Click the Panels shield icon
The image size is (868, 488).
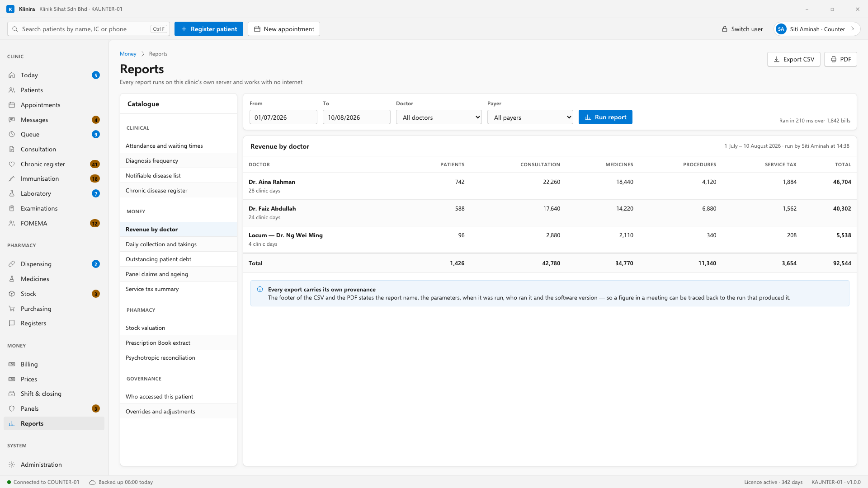tap(12, 408)
